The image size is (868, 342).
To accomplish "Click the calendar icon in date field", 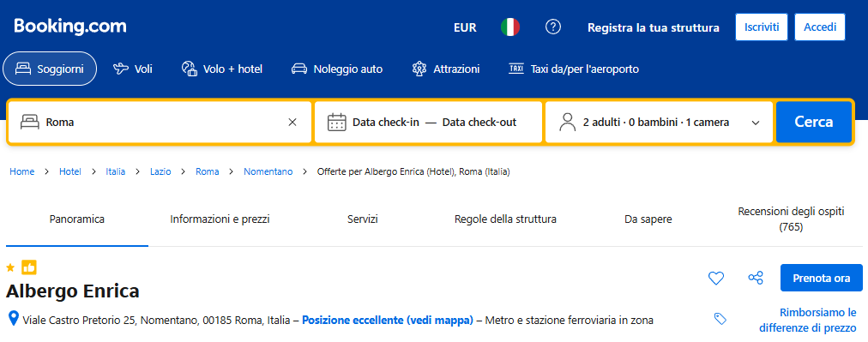I will 336,122.
